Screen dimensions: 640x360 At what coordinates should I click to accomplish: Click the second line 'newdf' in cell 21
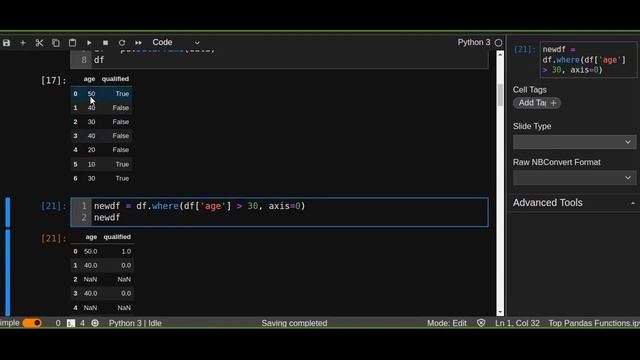(x=107, y=218)
